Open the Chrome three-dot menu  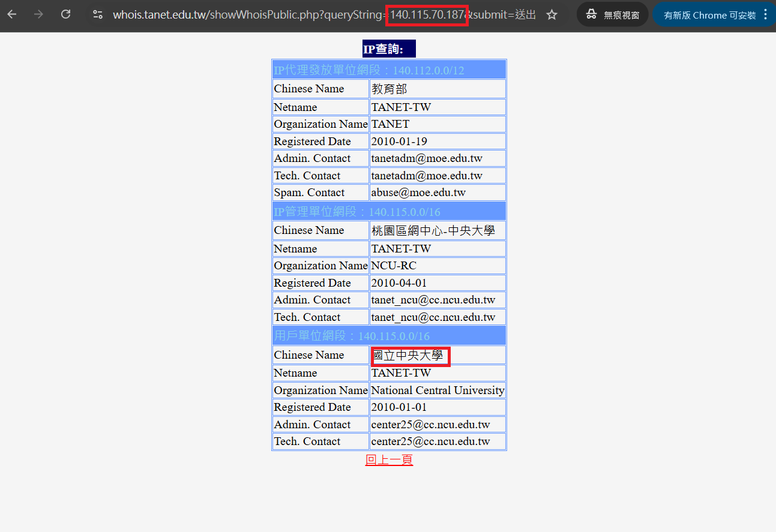point(765,14)
